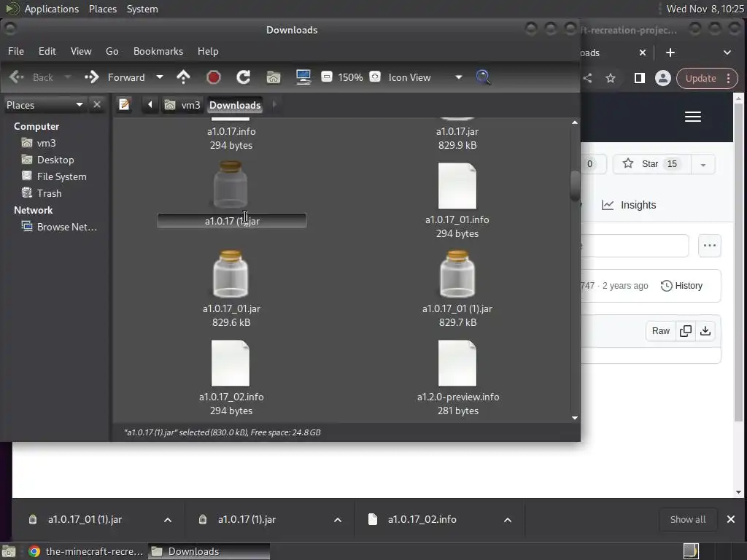Close the Chrome downloads bar
Screen dimensions: 747x560
(x=731, y=519)
